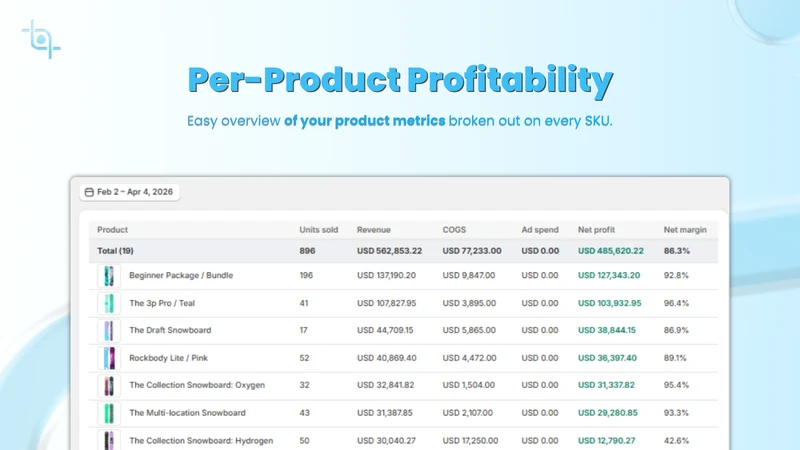
Task: Sort by the Product column header
Action: pyautogui.click(x=112, y=230)
